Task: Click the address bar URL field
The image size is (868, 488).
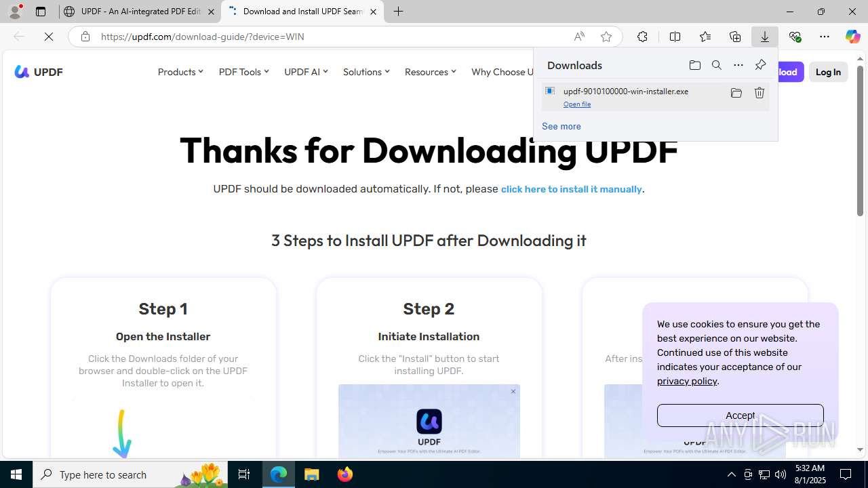Action: (x=332, y=37)
